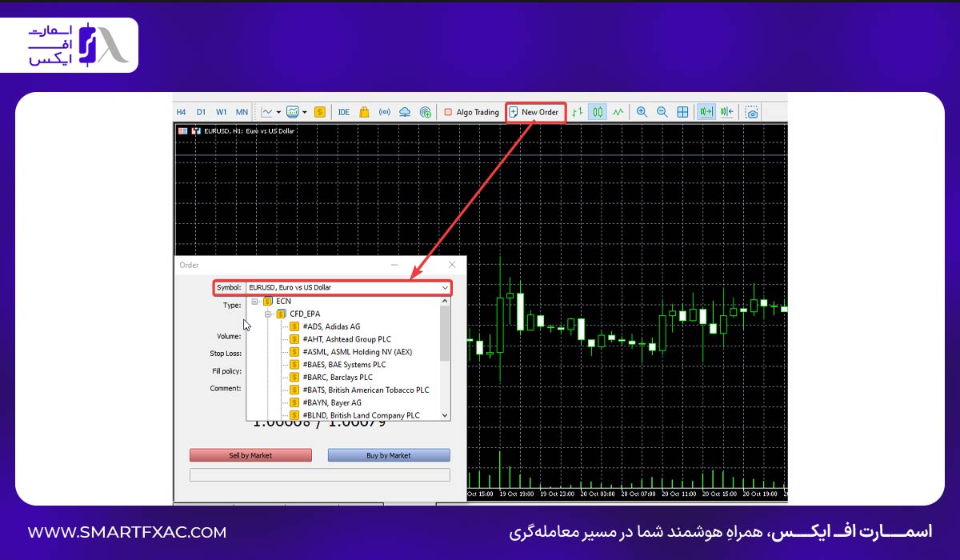Zoom out the chart
This screenshot has width=960, height=560.
pos(662,113)
